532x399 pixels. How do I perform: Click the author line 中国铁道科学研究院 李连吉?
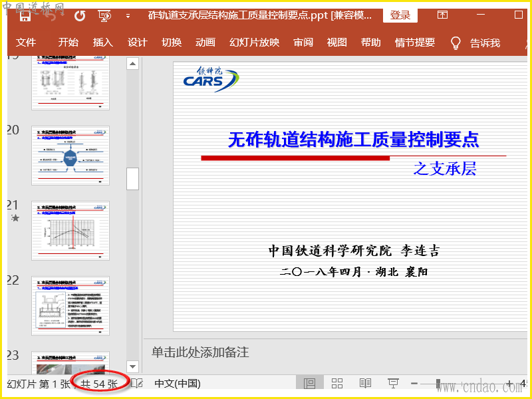[x=354, y=251]
